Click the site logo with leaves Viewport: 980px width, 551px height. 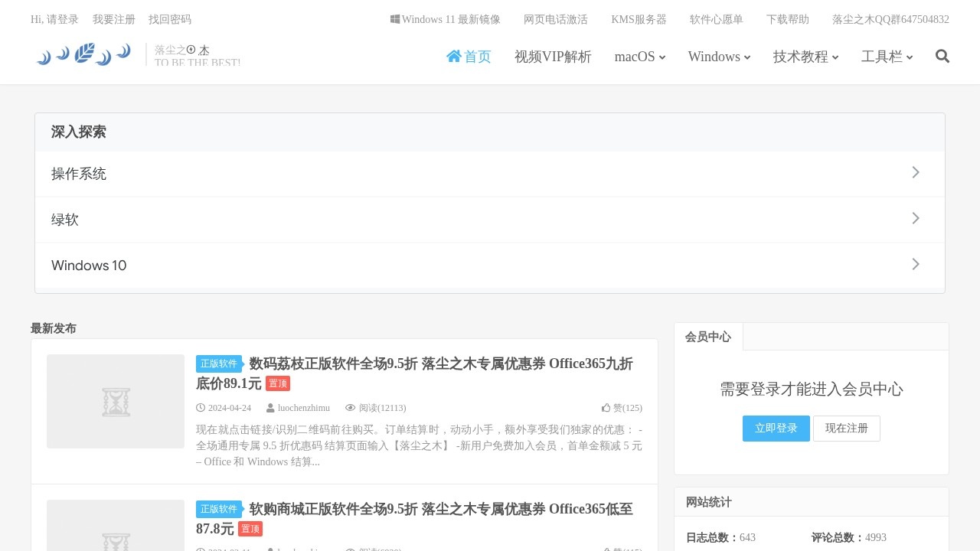[x=84, y=55]
